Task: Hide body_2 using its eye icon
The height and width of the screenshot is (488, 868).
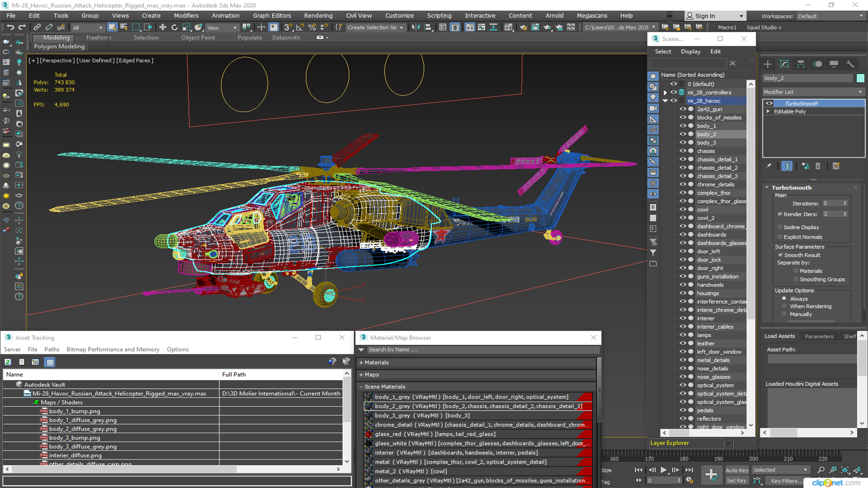Action: point(683,134)
